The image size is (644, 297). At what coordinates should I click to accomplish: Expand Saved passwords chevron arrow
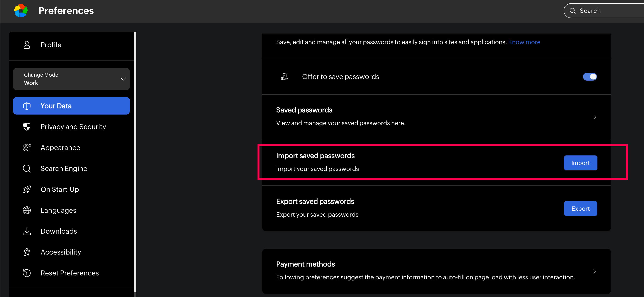pos(595,117)
